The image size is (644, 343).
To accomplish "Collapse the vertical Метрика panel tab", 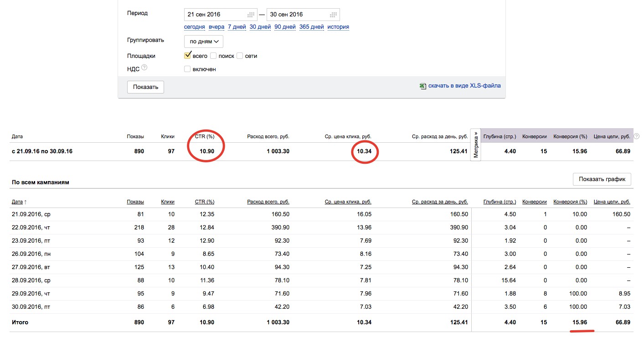I will pos(475,145).
